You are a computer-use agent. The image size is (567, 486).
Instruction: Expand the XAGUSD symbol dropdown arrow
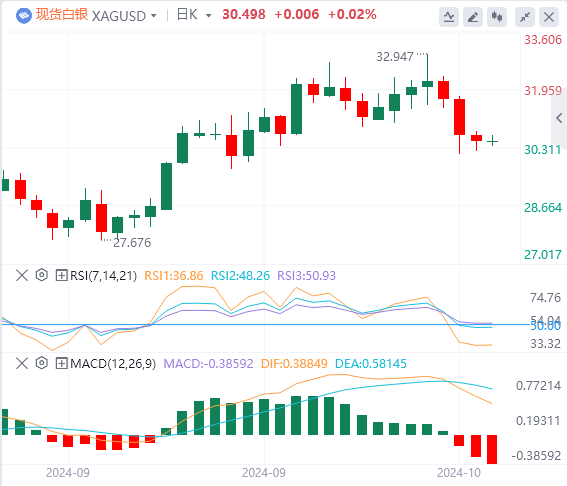pos(154,16)
